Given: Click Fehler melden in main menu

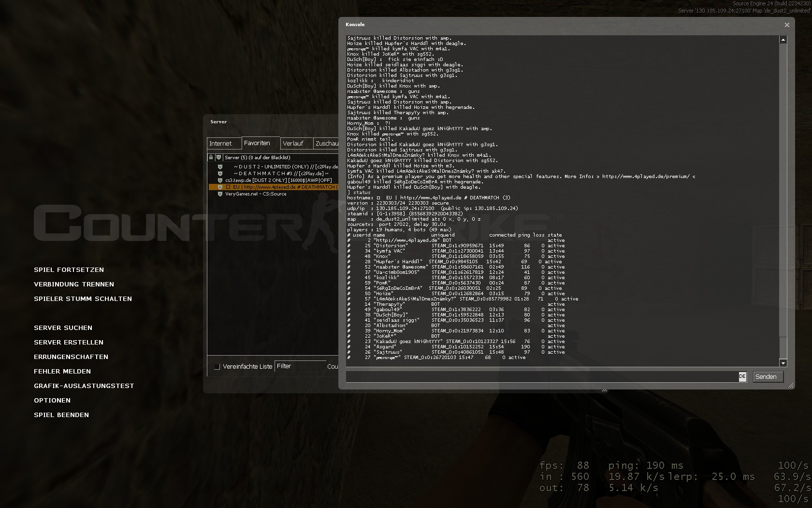Looking at the screenshot, I should 62,371.
